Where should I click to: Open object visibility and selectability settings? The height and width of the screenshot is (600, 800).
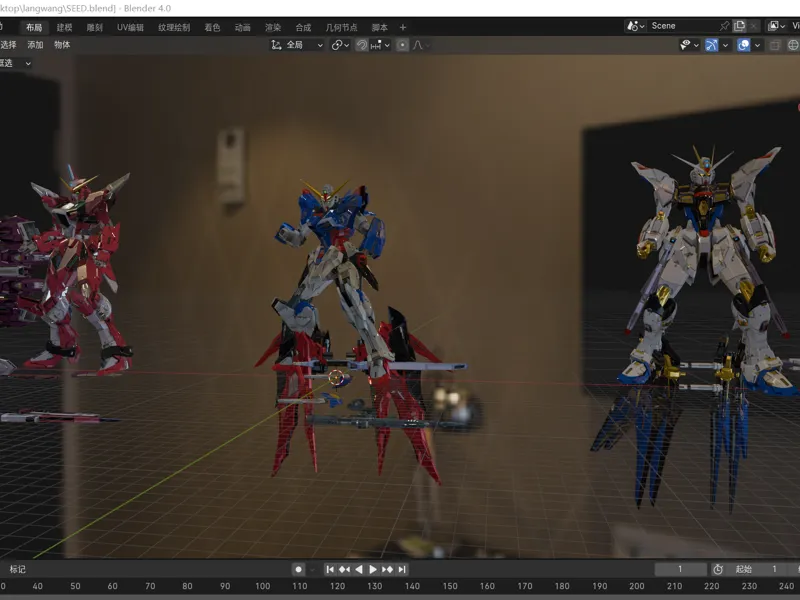pyautogui.click(x=685, y=45)
